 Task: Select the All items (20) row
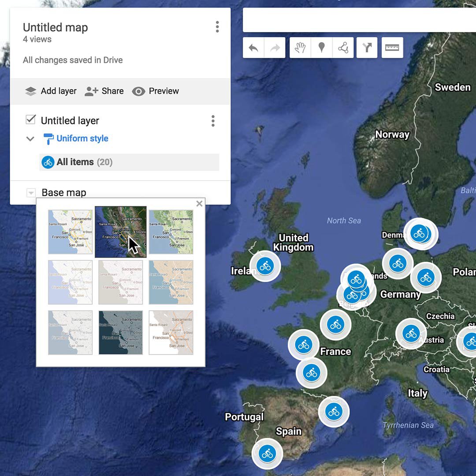tap(129, 162)
